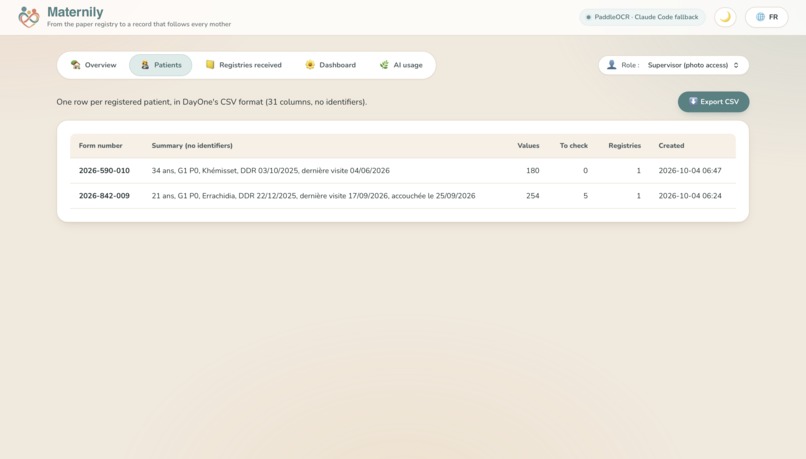Click the value 254 in the Values column
Screen dimensions: 806x459
533,196
